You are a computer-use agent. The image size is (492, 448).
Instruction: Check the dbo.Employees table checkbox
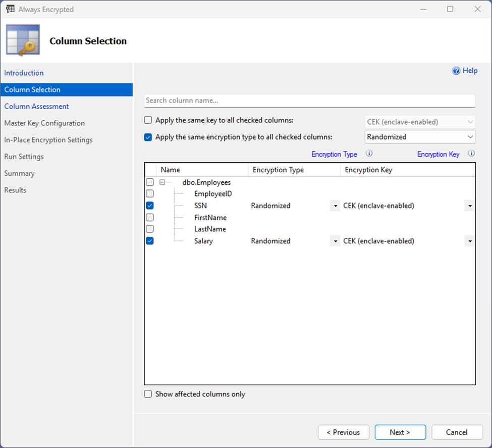tap(150, 182)
